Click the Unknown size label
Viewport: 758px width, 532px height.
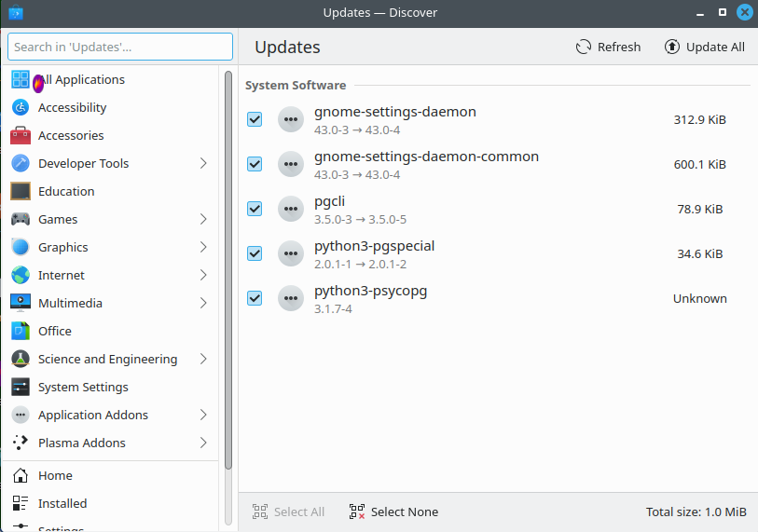[699, 299]
